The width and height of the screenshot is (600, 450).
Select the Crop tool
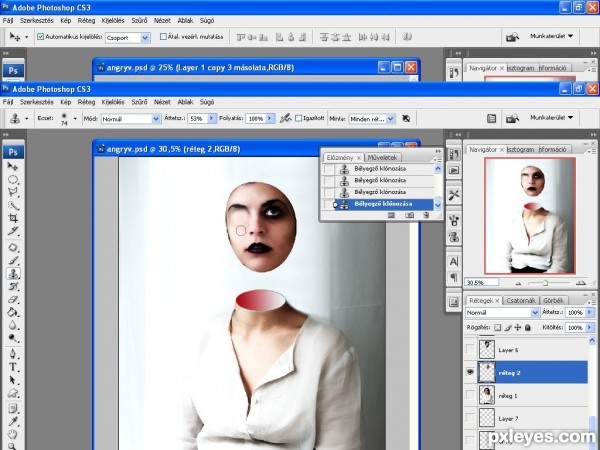pos(13,218)
